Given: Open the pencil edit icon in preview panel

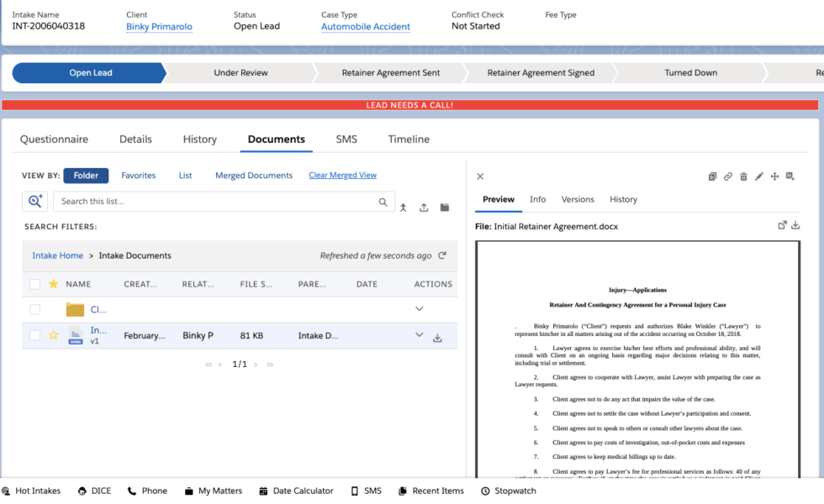Looking at the screenshot, I should pos(759,176).
